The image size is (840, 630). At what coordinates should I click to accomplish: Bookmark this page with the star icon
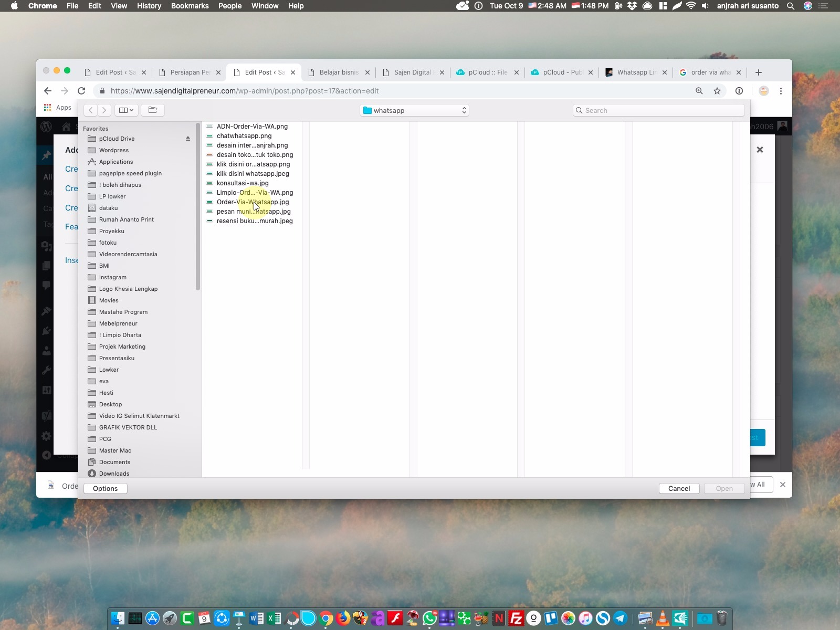[717, 91]
